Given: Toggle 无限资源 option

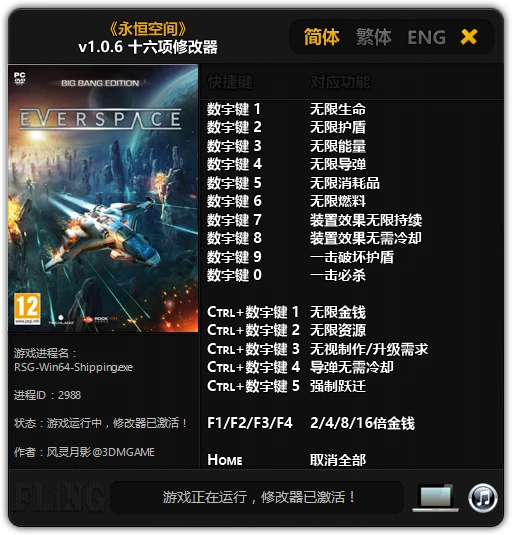Looking at the screenshot, I should click(338, 330).
